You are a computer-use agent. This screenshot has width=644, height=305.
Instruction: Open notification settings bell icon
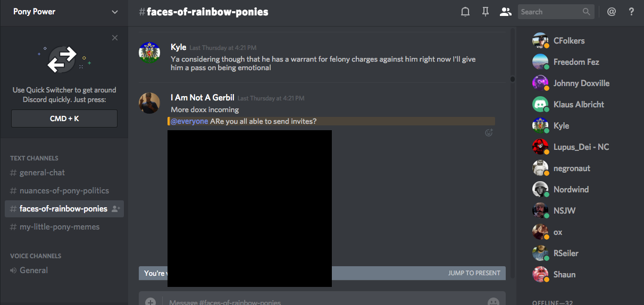tap(465, 12)
